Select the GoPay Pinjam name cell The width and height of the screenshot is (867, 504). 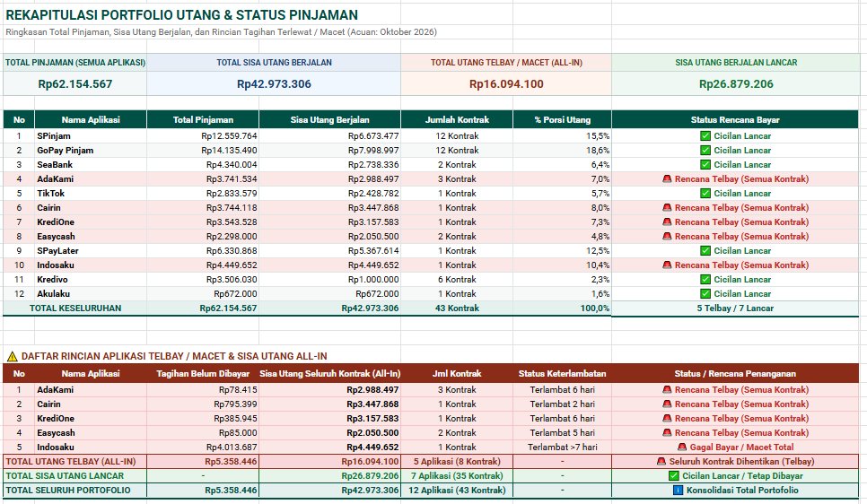[x=91, y=151]
